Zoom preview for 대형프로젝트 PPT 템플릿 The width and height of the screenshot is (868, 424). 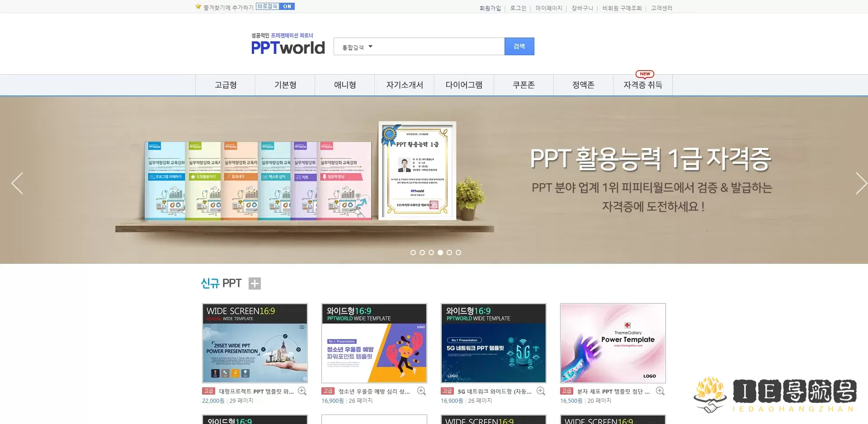302,391
